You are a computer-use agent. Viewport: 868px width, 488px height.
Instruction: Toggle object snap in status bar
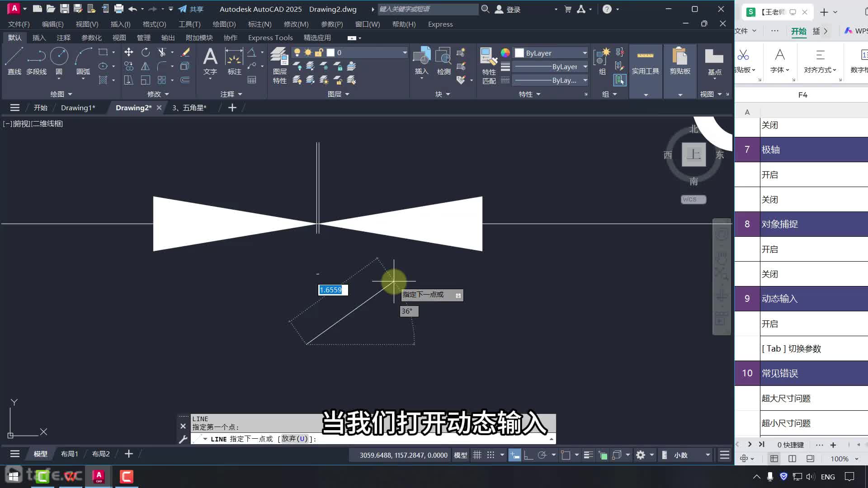566,455
